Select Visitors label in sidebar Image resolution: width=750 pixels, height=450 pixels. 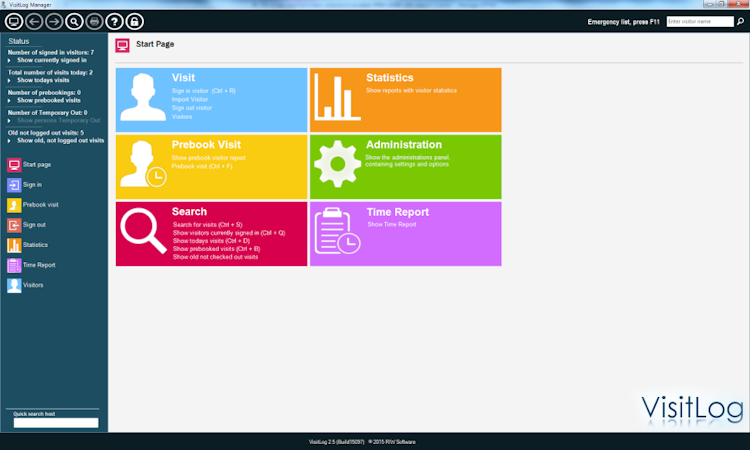(33, 285)
